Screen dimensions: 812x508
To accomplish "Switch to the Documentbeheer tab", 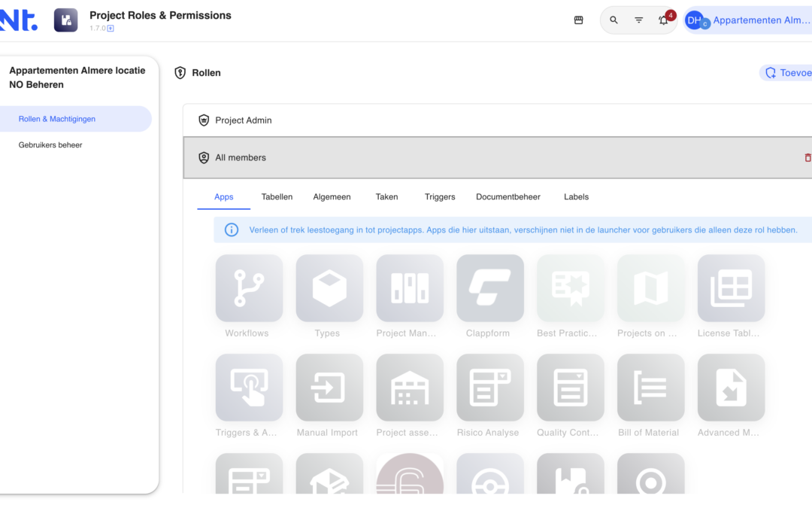I will (508, 197).
